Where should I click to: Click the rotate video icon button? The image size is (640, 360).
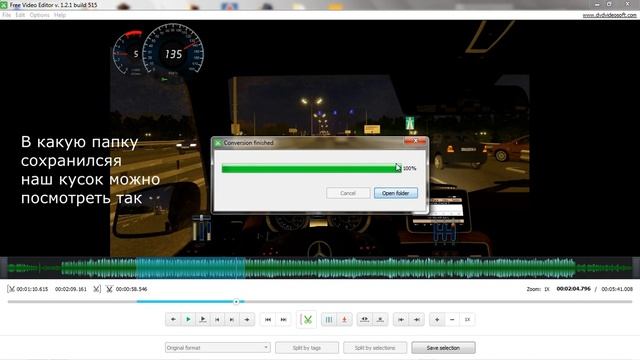(365, 320)
